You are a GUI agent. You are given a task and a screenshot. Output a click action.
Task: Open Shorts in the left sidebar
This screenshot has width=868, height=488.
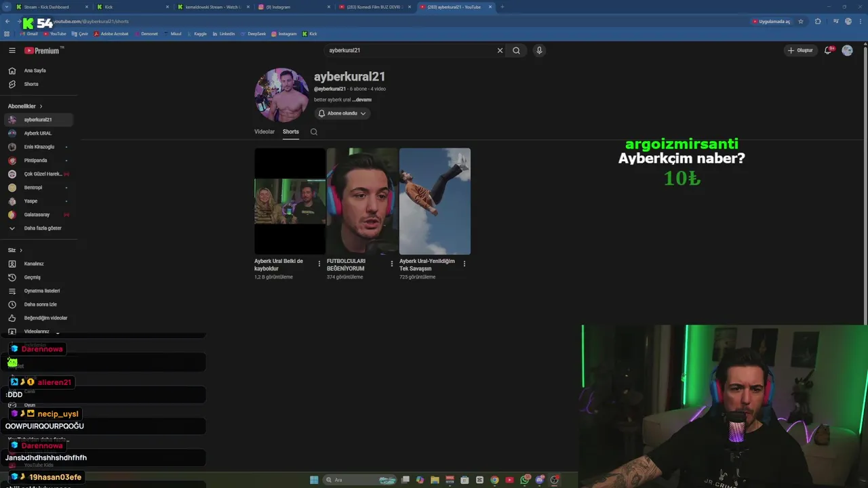37,84
